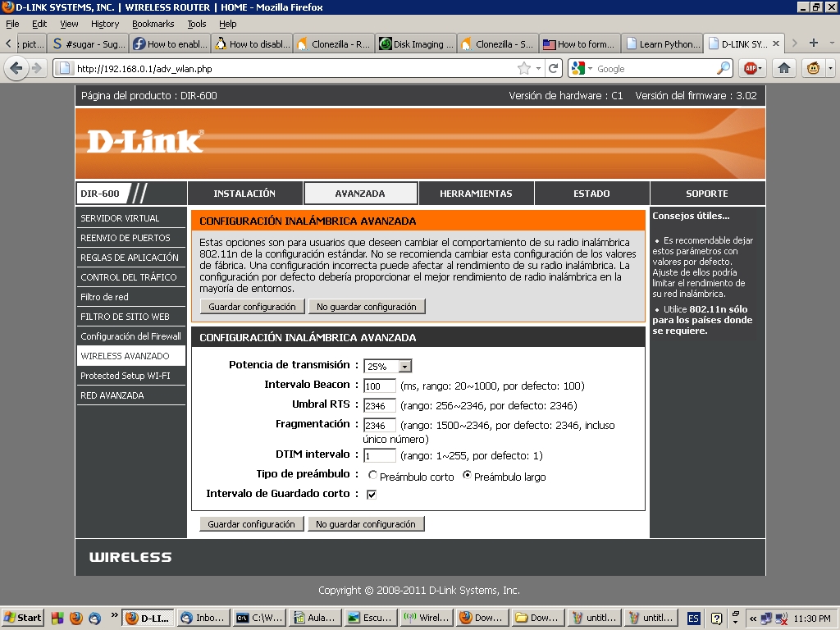Reload the page with the refresh icon
This screenshot has width=840, height=630.
coord(554,69)
